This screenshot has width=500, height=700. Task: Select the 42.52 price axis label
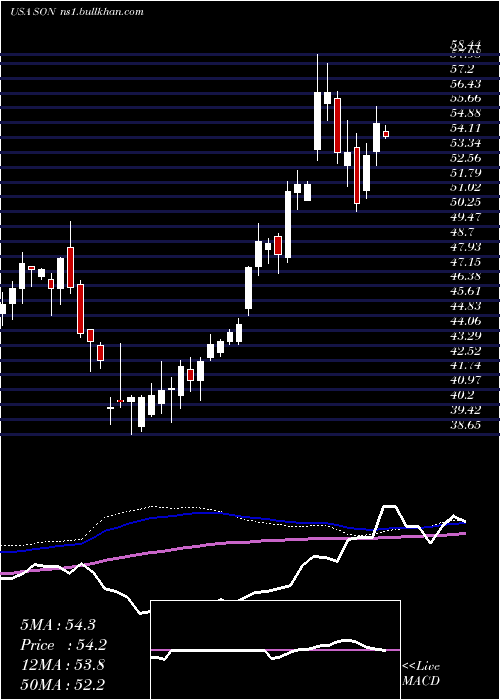pos(466,350)
